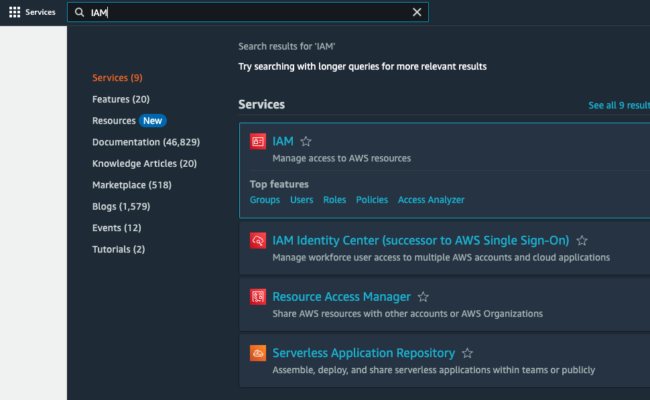This screenshot has width=650, height=400.
Task: Click "Search results for 'IAM'" text
Action: (x=287, y=46)
